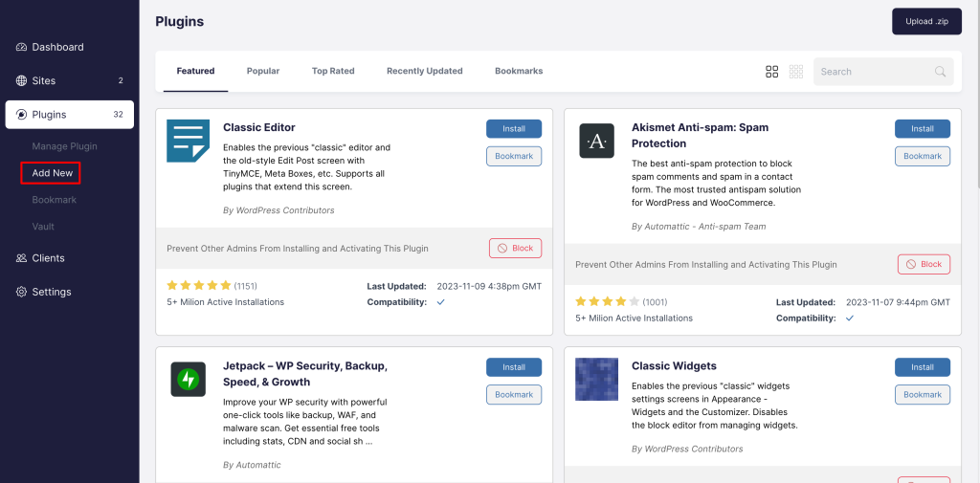Viewport: 980px width, 483px height.
Task: Install the Classic Editor plugin
Action: [x=514, y=129]
